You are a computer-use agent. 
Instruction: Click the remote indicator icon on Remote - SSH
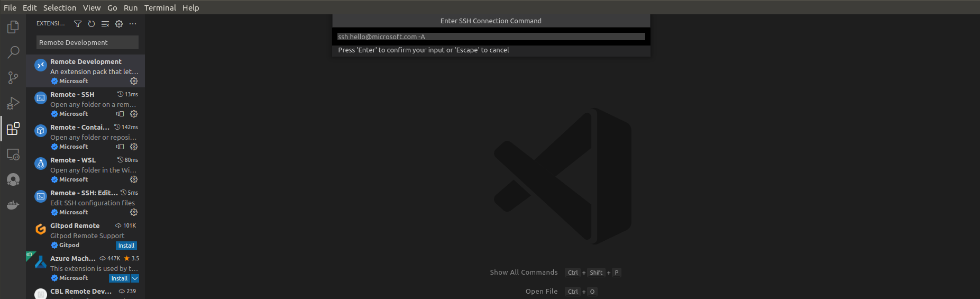[120, 114]
